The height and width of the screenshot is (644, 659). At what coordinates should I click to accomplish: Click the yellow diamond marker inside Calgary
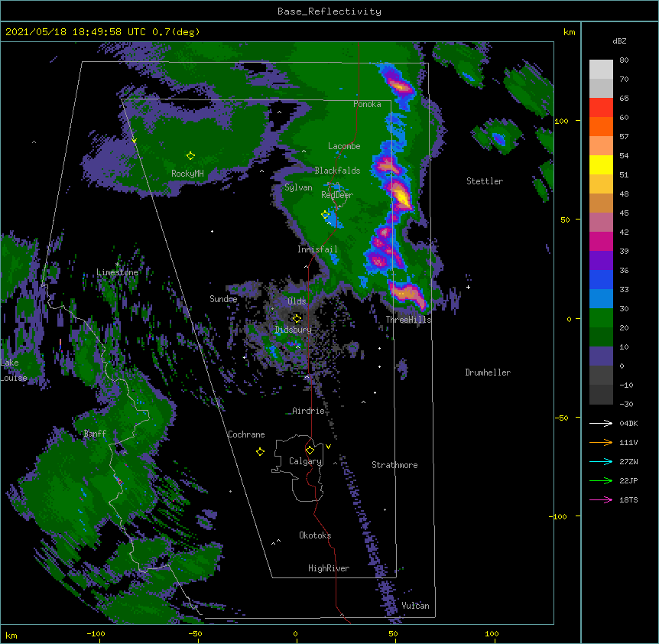pyautogui.click(x=310, y=450)
